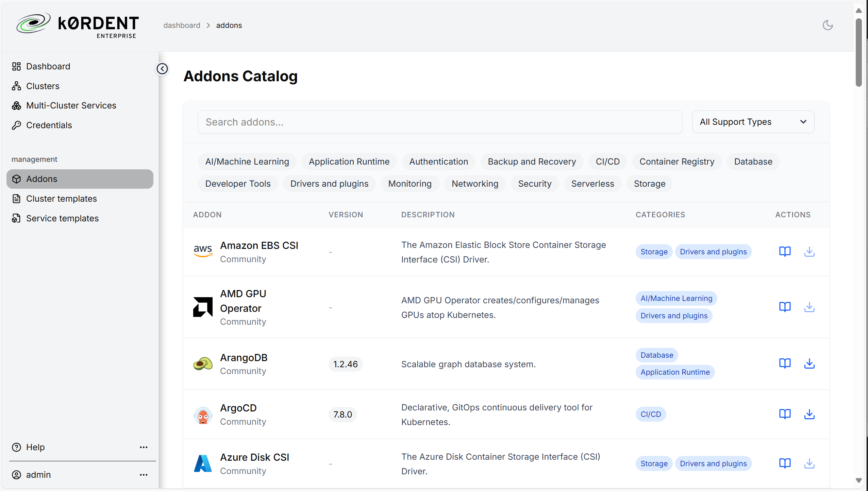Click the Cluster templates document icon
The height and width of the screenshot is (491, 868).
click(x=16, y=199)
